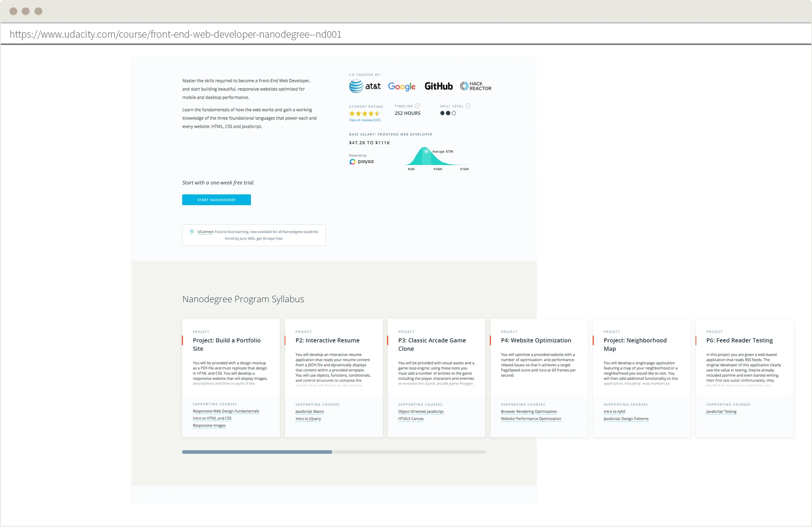Viewport: 812px width, 527px height.
Task: Open Intro to jQuery course link
Action: (x=308, y=419)
